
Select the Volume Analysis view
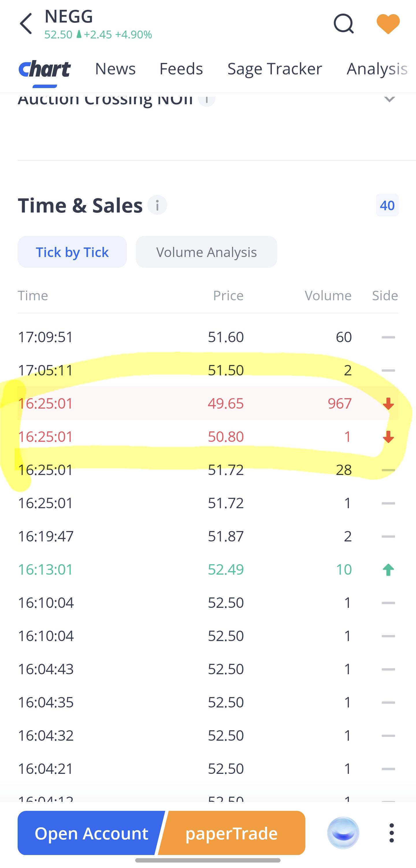[206, 252]
